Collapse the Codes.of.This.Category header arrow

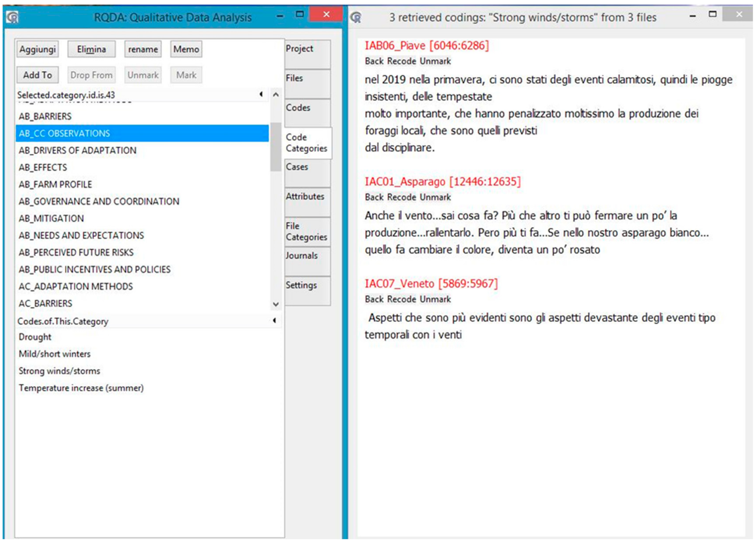click(274, 320)
